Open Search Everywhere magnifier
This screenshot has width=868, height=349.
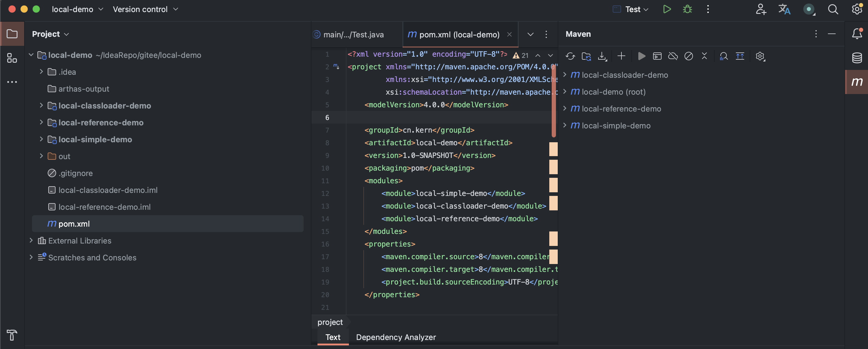[x=833, y=9]
